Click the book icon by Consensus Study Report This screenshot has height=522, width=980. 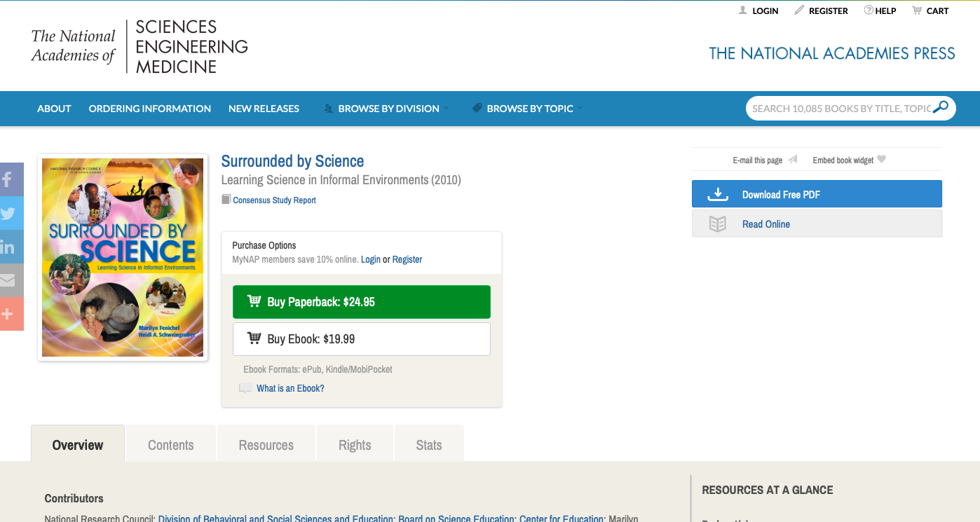[226, 200]
